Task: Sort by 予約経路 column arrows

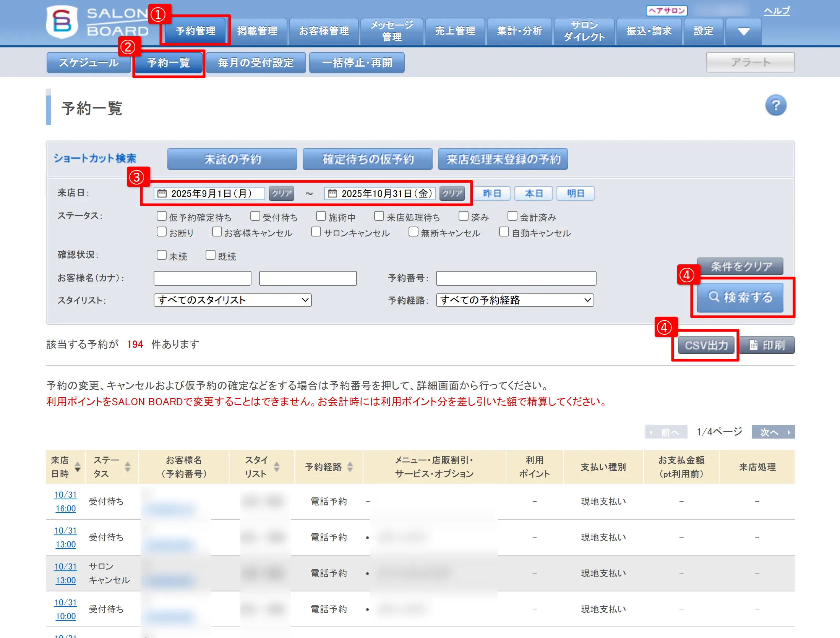Action: coord(350,466)
